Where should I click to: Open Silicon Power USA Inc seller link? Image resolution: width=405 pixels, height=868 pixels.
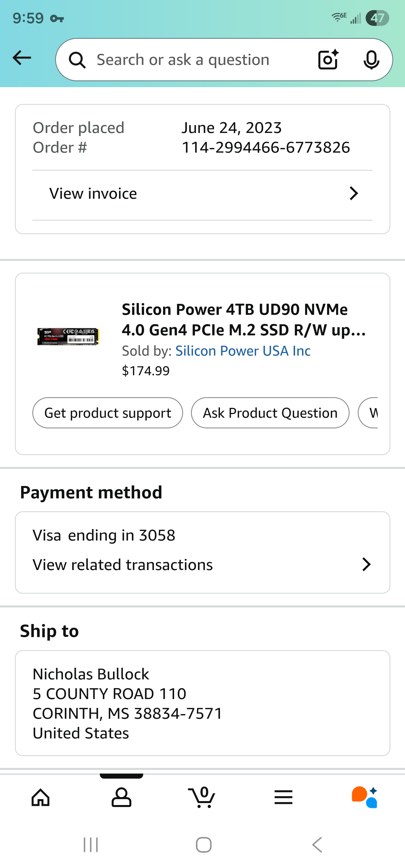(x=243, y=351)
